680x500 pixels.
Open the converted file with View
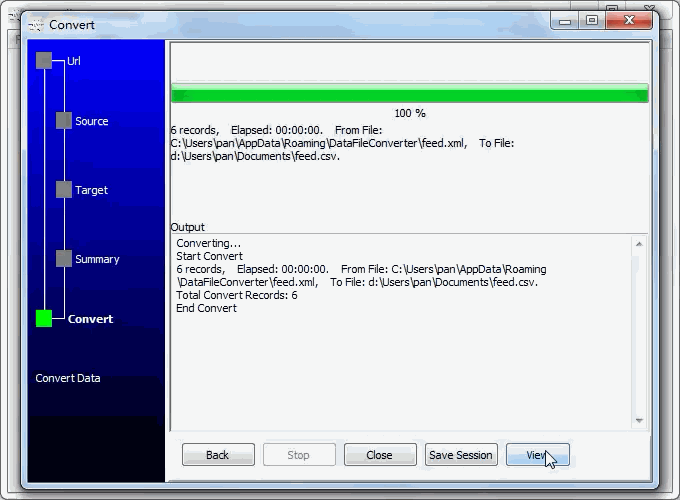(538, 455)
